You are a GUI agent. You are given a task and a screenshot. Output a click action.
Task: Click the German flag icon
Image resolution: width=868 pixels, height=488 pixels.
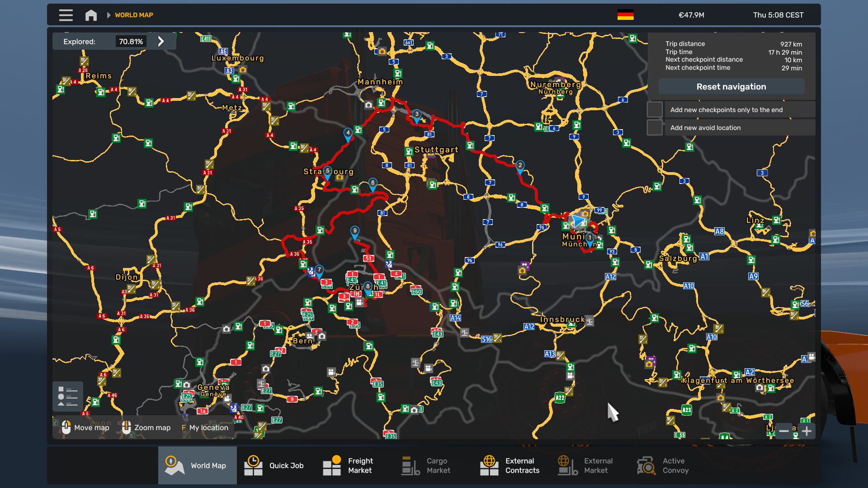(625, 15)
